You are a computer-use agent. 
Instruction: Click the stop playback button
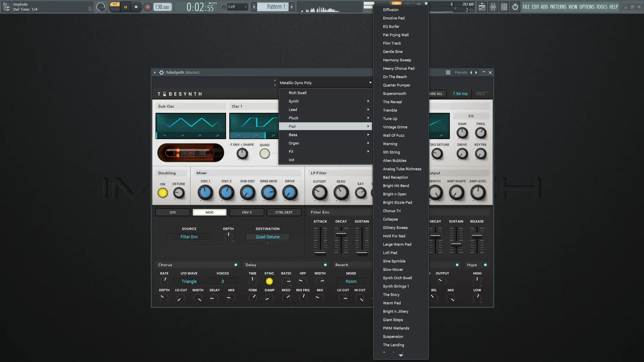136,7
